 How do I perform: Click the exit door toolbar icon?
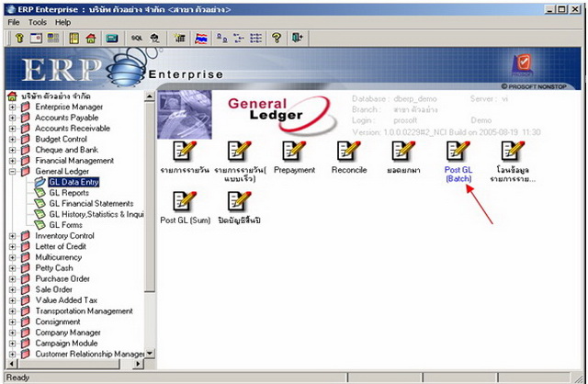[x=298, y=38]
